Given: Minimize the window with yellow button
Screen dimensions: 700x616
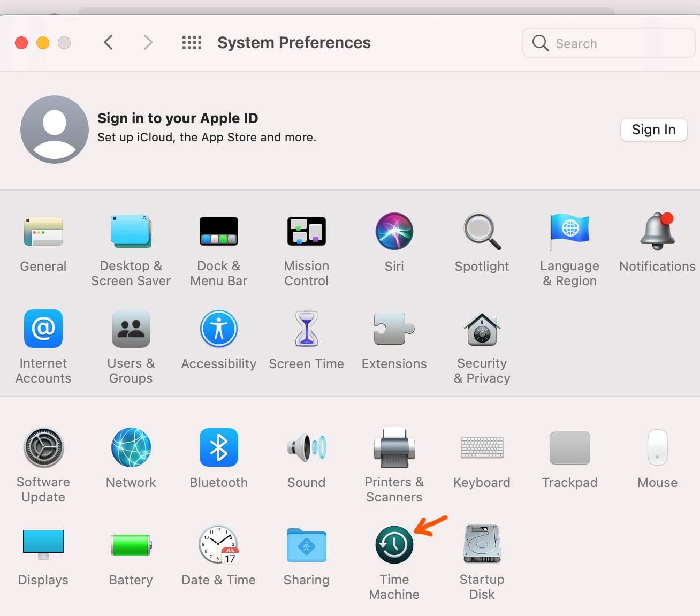Looking at the screenshot, I should click(x=43, y=43).
